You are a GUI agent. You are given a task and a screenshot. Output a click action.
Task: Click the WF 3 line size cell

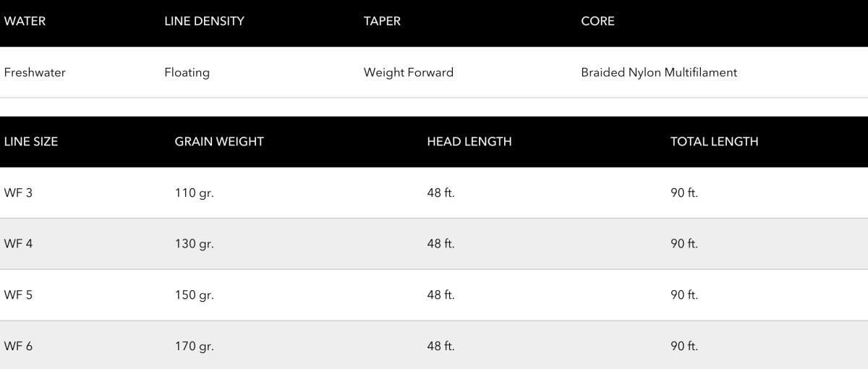(x=18, y=193)
